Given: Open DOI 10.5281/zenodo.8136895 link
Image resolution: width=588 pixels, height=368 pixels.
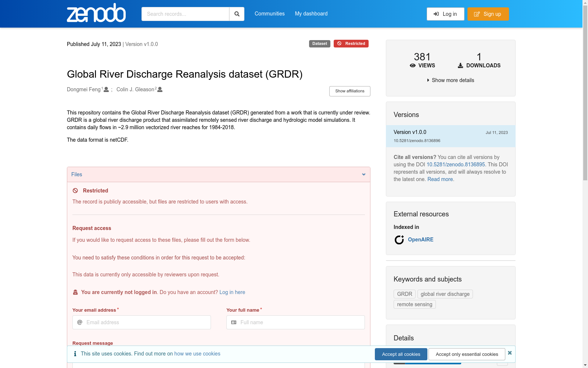Looking at the screenshot, I should pos(456,164).
